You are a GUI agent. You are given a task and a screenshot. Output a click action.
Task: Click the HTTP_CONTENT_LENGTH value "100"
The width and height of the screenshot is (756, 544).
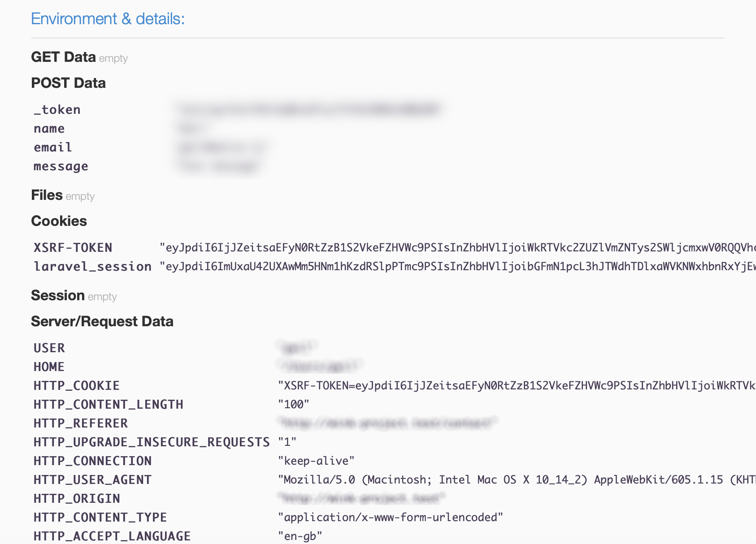click(x=294, y=405)
